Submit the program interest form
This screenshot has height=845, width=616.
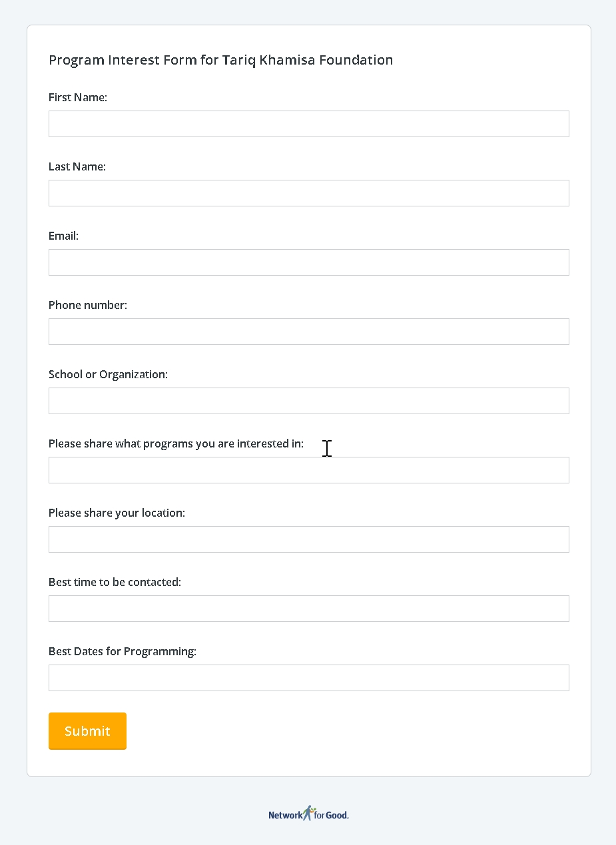click(x=87, y=731)
